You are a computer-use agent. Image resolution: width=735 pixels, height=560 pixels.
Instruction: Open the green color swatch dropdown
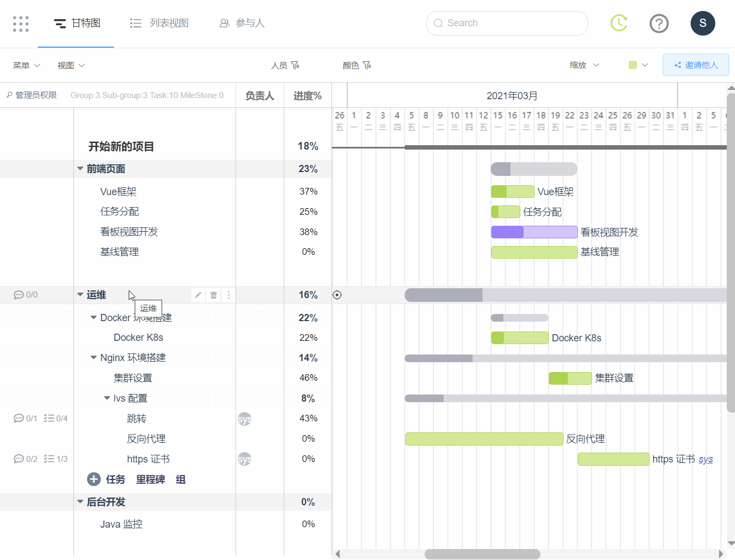coord(638,65)
